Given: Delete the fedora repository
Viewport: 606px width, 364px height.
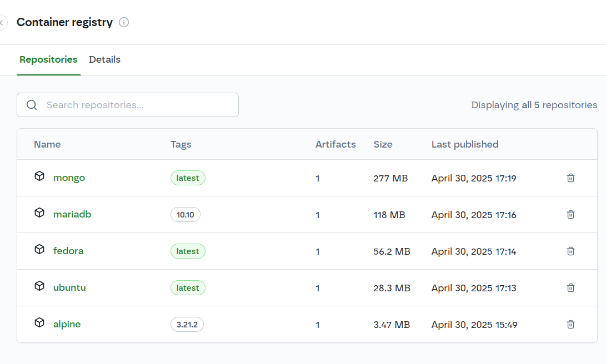Looking at the screenshot, I should [x=570, y=251].
